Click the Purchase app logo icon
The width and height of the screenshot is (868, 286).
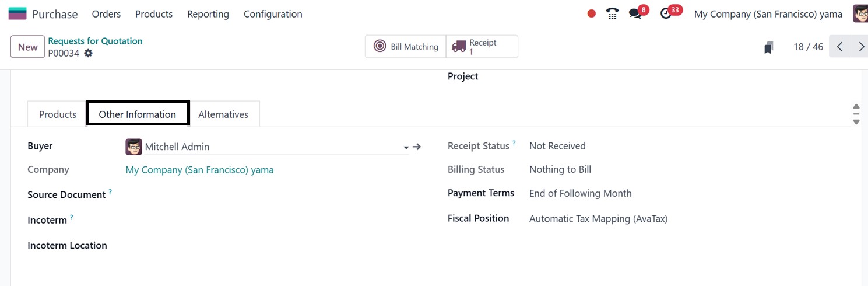pyautogui.click(x=17, y=13)
